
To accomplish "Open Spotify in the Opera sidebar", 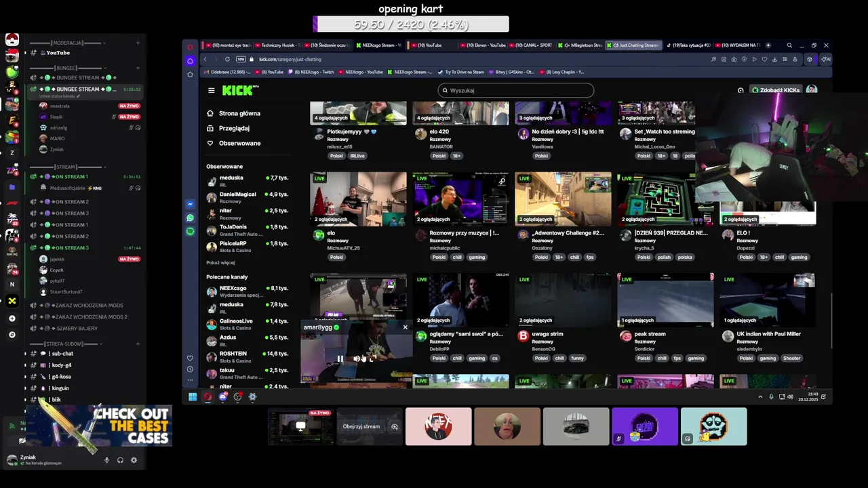I will [190, 232].
